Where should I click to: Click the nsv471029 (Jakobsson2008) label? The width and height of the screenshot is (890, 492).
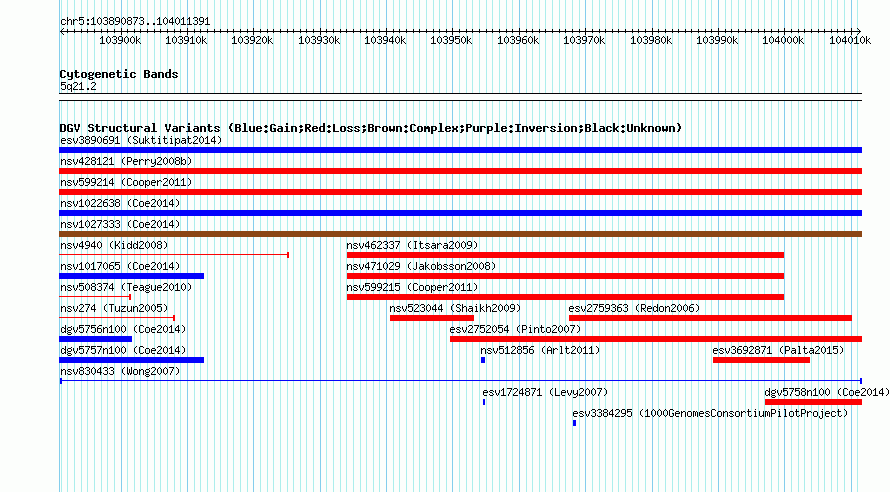[421, 266]
